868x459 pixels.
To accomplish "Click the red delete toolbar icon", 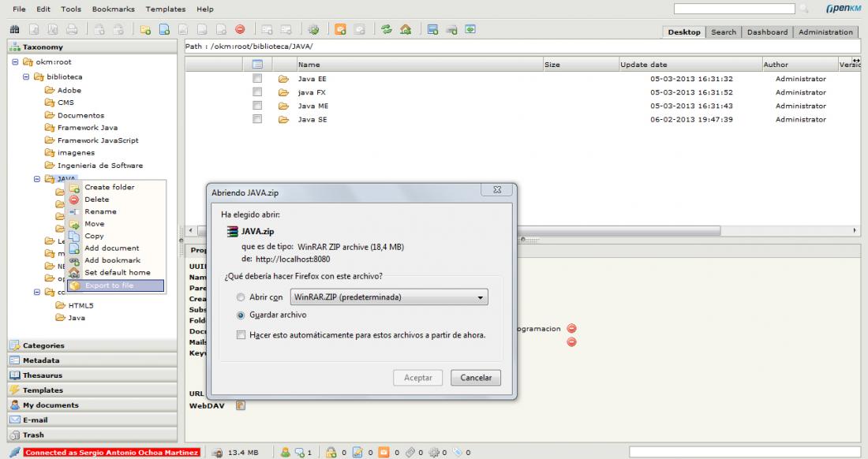I will (239, 29).
